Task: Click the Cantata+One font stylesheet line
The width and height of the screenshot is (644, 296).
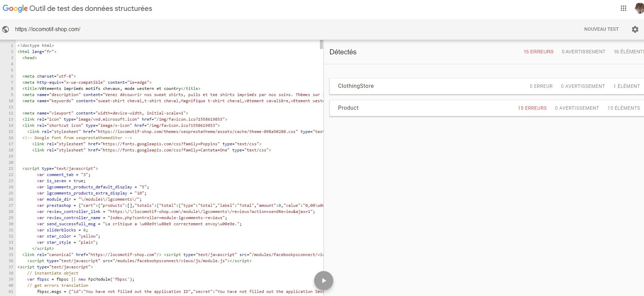Action: [x=152, y=150]
